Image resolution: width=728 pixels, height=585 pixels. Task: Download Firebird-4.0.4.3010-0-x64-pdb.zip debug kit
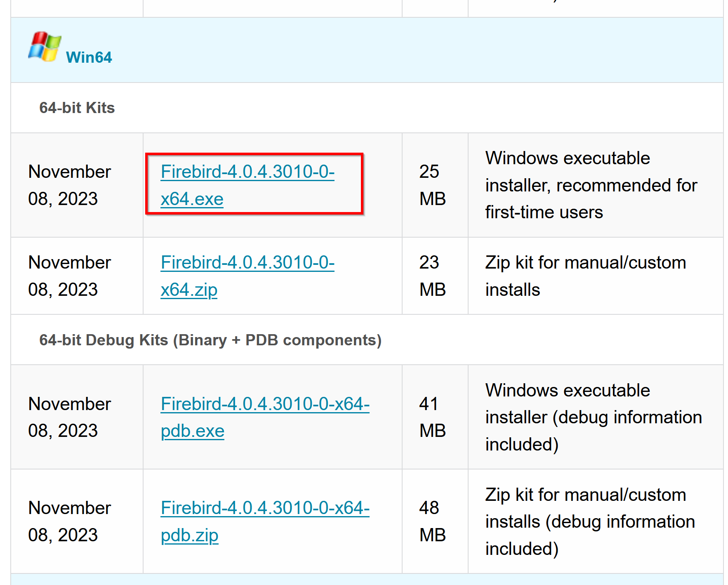click(x=265, y=521)
